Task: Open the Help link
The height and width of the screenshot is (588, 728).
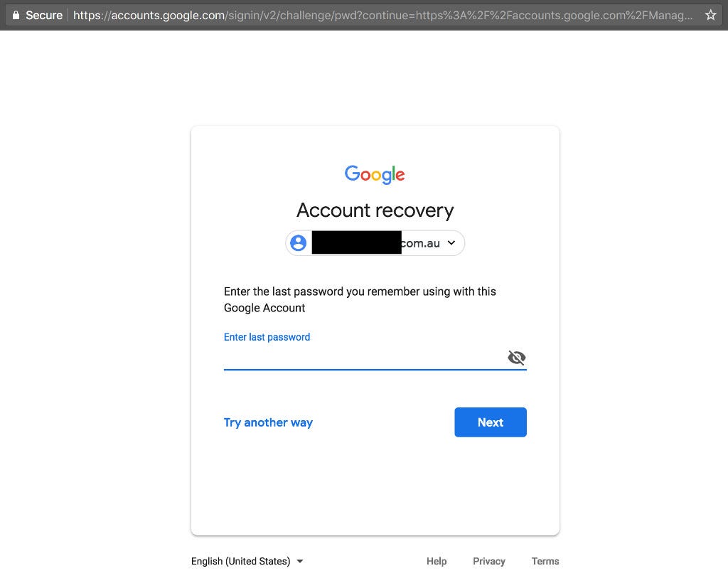Action: coord(437,561)
